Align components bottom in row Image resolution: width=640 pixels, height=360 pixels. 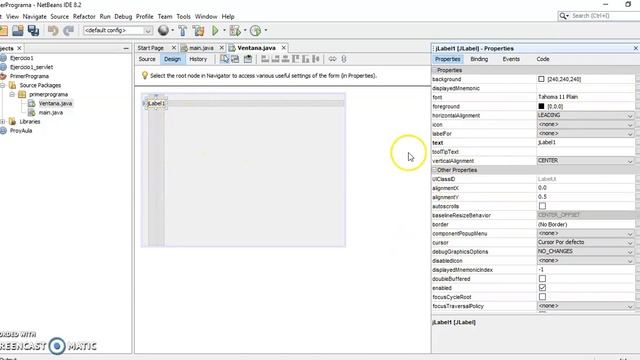pyautogui.click(x=306, y=59)
